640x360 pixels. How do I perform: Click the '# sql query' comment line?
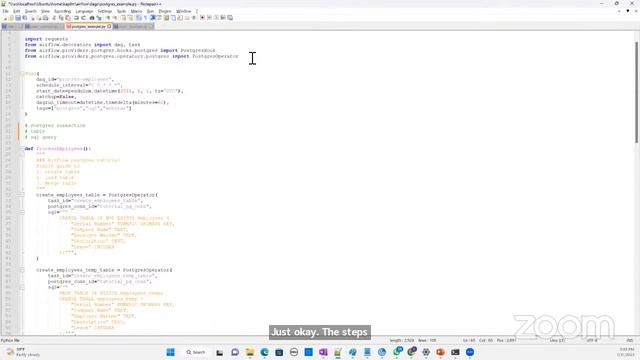[41, 137]
